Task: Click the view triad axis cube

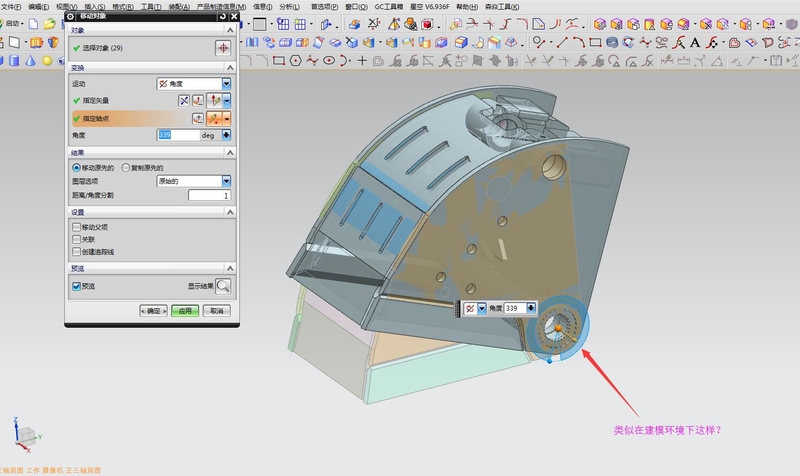Action: pyautogui.click(x=26, y=436)
